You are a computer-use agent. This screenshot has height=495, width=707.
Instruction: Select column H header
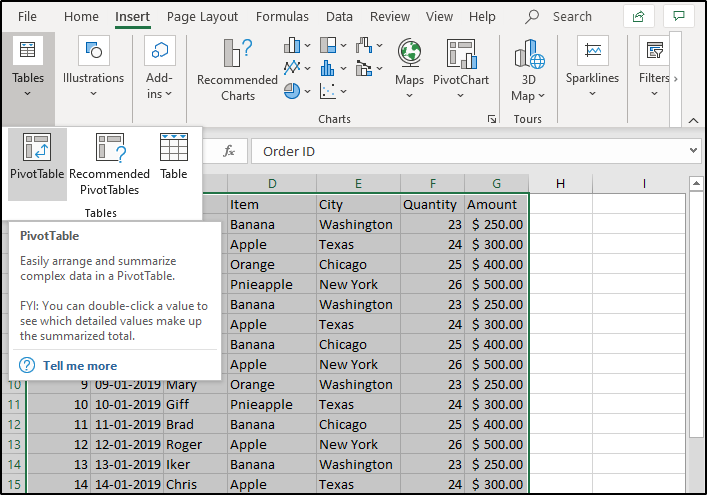click(560, 183)
